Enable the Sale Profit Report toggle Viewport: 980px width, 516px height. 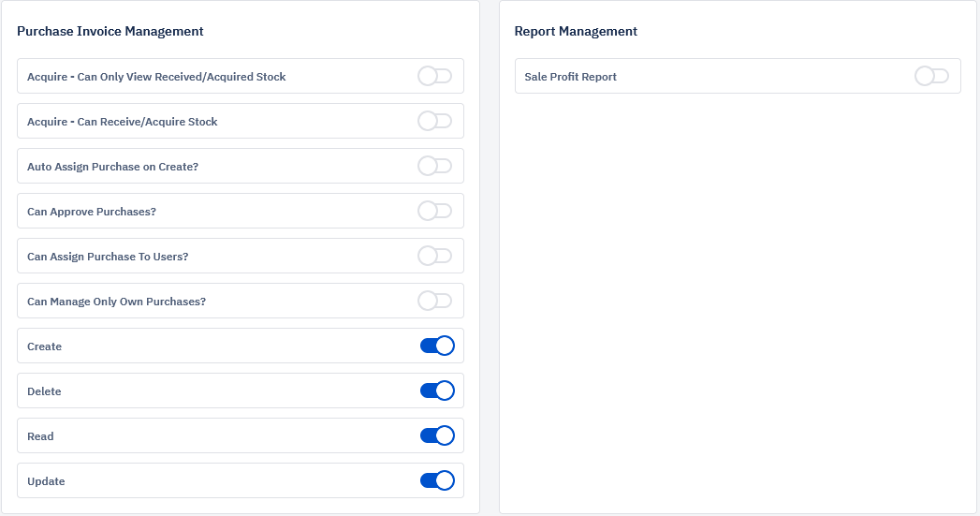pos(932,76)
